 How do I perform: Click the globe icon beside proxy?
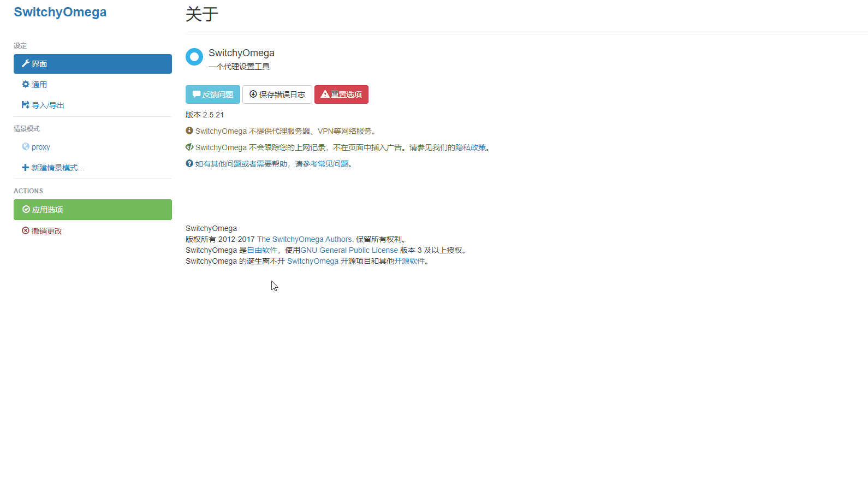pyautogui.click(x=26, y=146)
